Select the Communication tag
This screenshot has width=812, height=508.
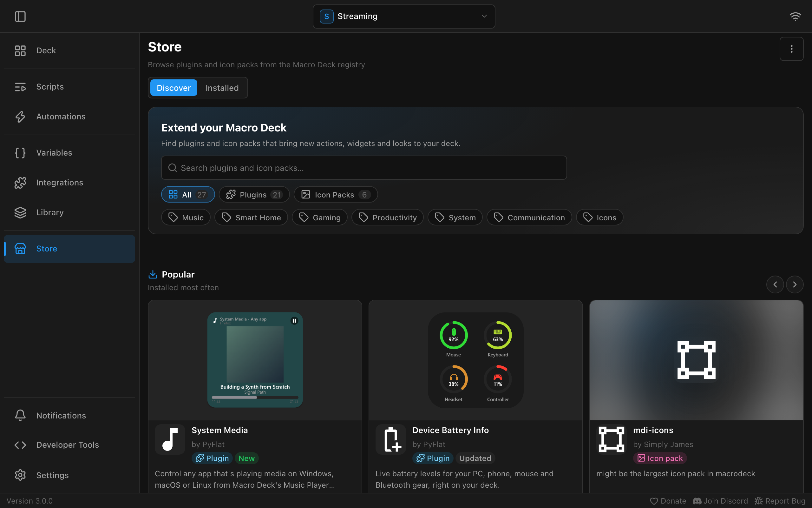529,217
